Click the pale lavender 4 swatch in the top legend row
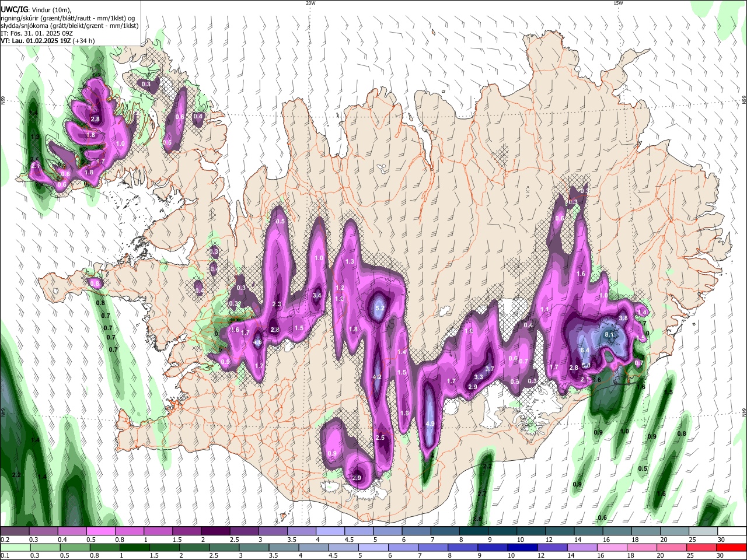Image resolution: width=747 pixels, height=560 pixels. click(x=330, y=531)
